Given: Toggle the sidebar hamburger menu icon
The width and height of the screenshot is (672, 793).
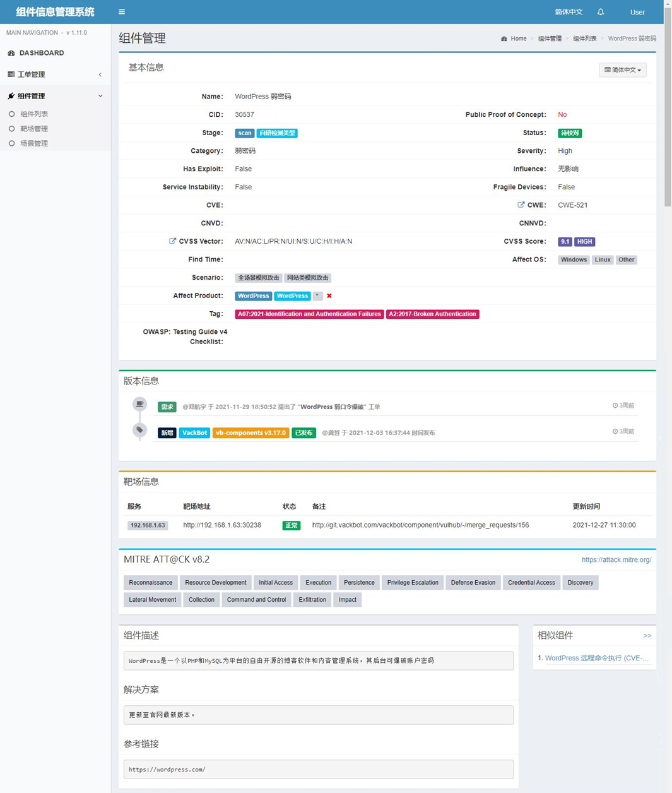Looking at the screenshot, I should coord(122,12).
